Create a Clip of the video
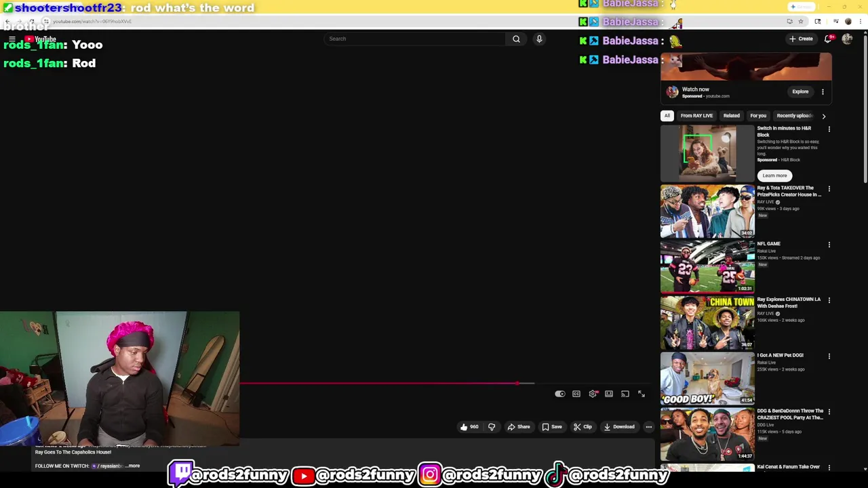 click(x=583, y=427)
